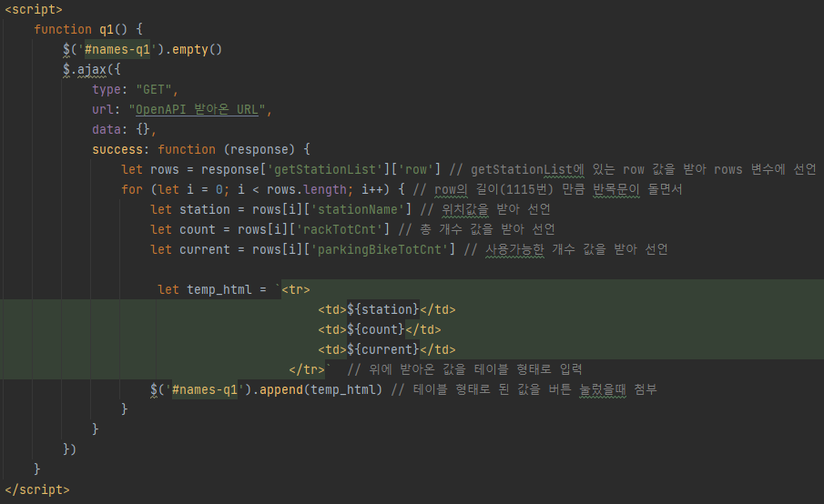The height and width of the screenshot is (504, 824).
Task: Click the 'let station' variable name
Action: pyautogui.click(x=205, y=209)
